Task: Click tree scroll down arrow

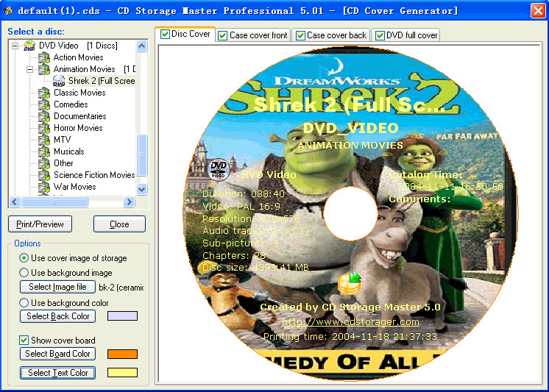Action: (142, 189)
